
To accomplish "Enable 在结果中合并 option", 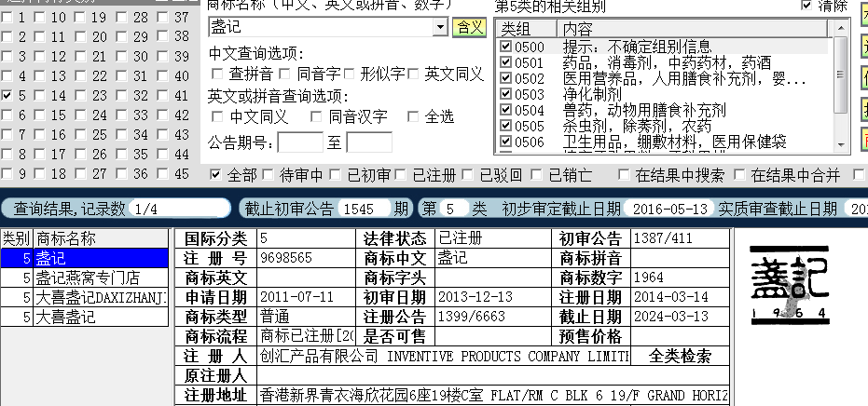I will (739, 175).
